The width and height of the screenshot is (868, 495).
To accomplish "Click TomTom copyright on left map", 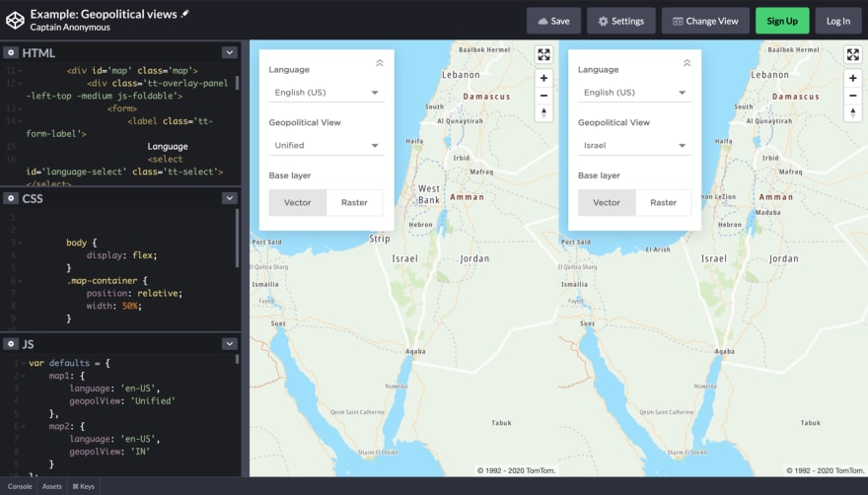I will pyautogui.click(x=516, y=470).
